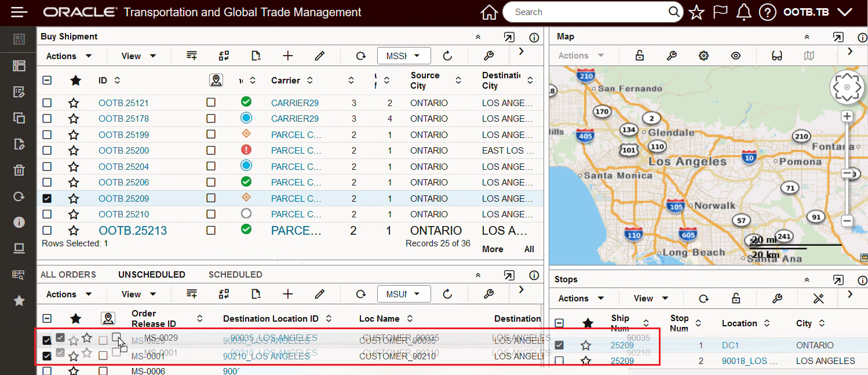Open the MSUN saved query dropdown
Image resolution: width=868 pixels, height=375 pixels.
coord(404,294)
